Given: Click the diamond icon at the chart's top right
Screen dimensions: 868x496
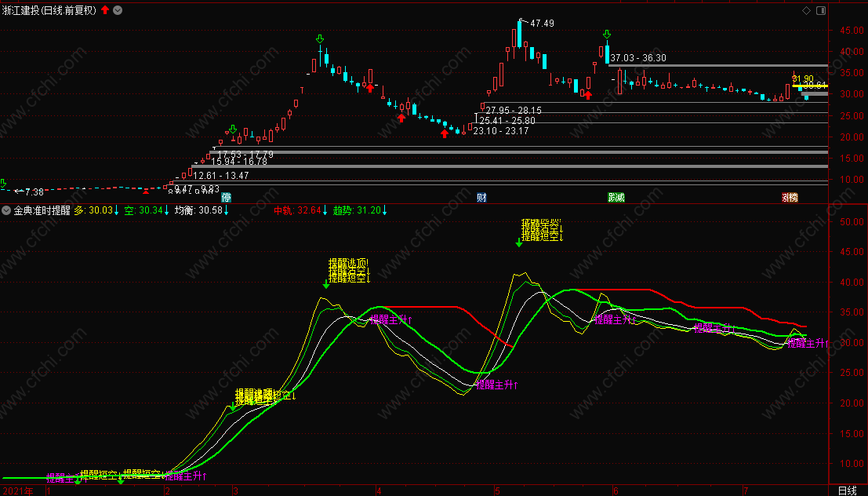Looking at the screenshot, I should [807, 10].
